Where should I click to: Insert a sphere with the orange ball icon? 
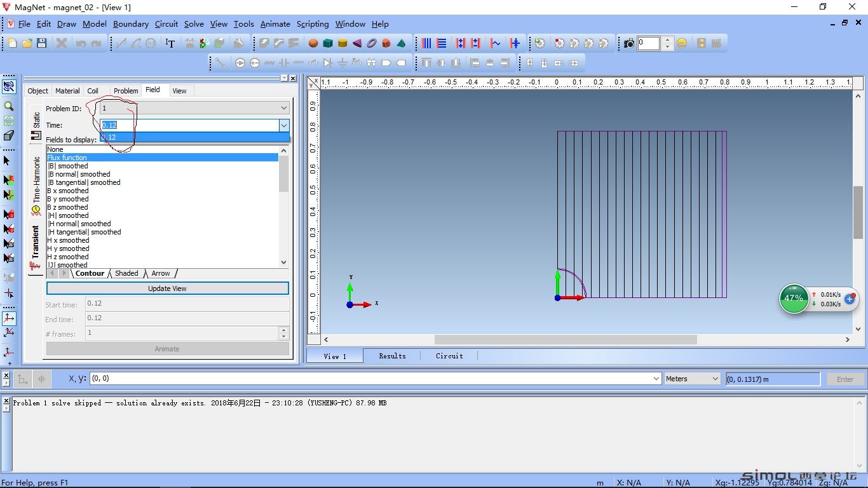[x=313, y=43]
